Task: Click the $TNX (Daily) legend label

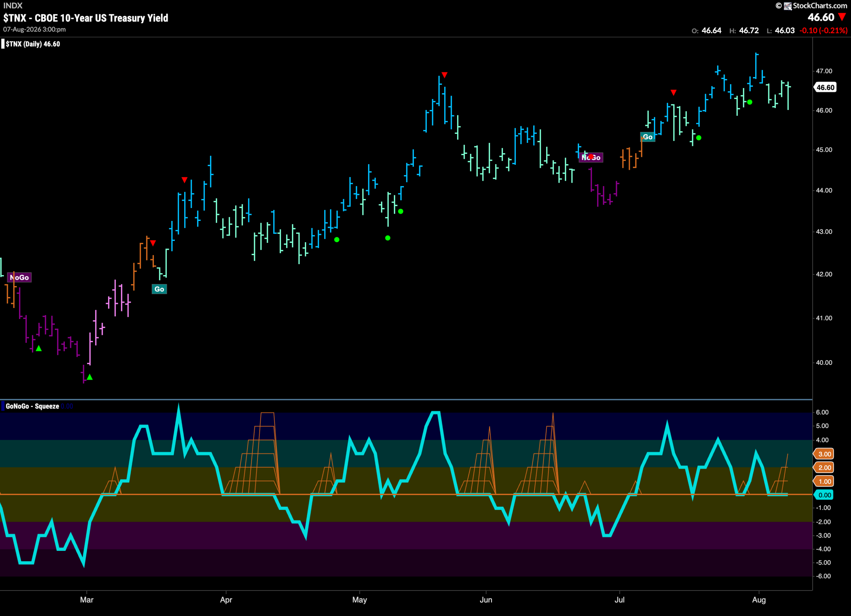Action: [x=33, y=44]
